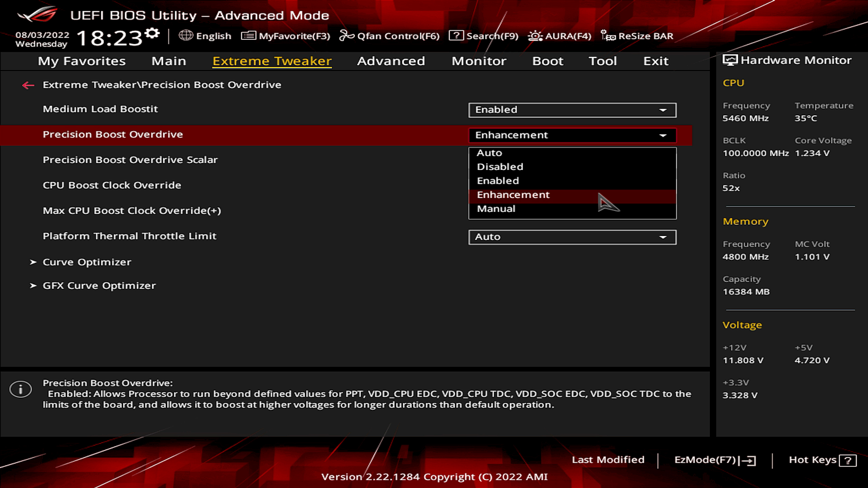868x488 pixels.
Task: Toggle Platform Thermal Throttle Limit dropdown
Action: [x=664, y=237]
